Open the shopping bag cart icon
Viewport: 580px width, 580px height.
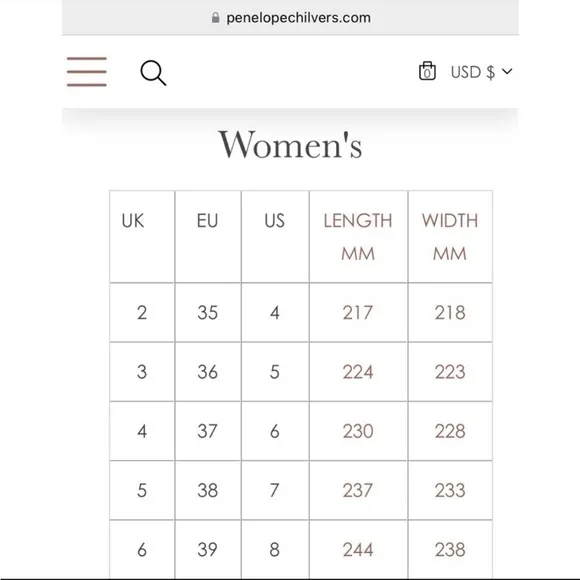click(427, 71)
